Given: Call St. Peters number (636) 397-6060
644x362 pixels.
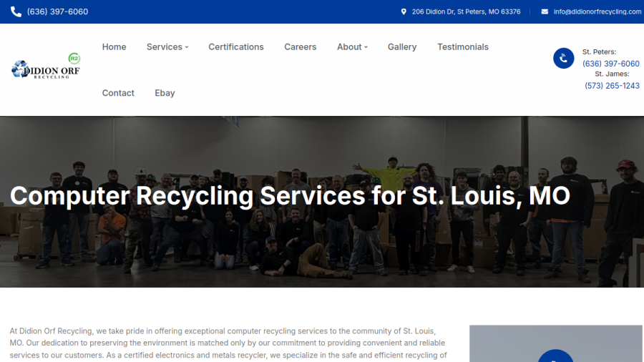Looking at the screenshot, I should point(611,64).
